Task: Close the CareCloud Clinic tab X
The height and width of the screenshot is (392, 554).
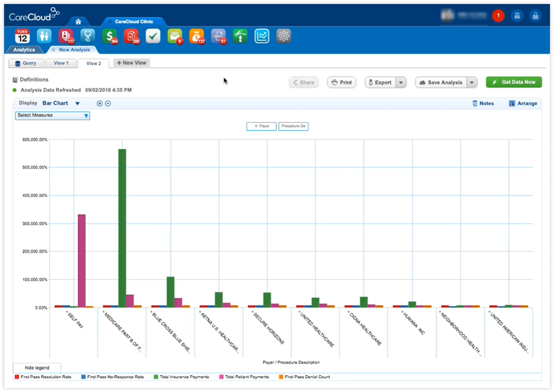Action: 110,22
